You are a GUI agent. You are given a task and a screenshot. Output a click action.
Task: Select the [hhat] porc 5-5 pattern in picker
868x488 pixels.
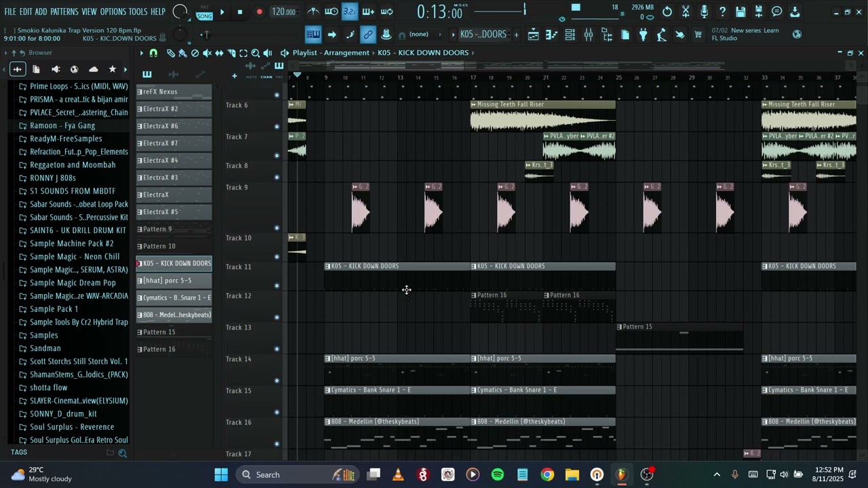pos(174,281)
